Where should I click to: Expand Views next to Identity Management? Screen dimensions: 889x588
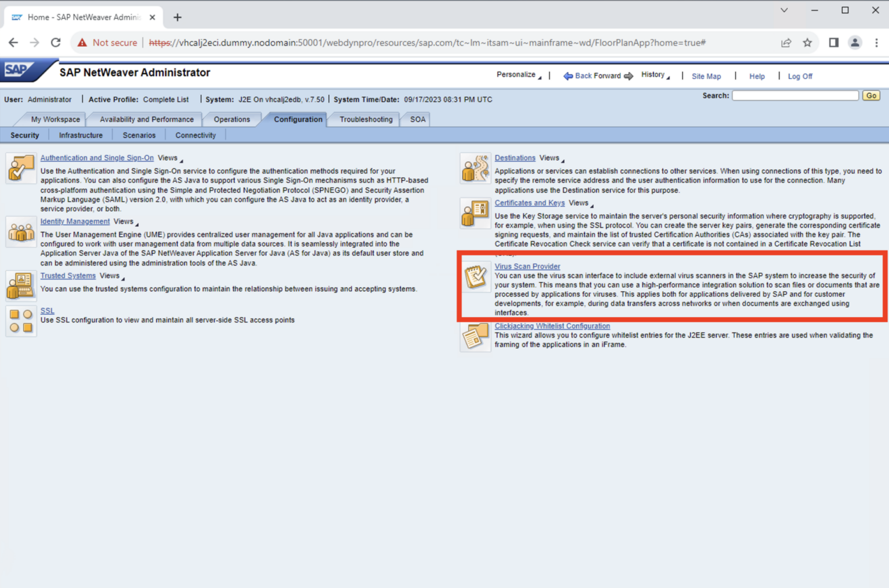124,221
